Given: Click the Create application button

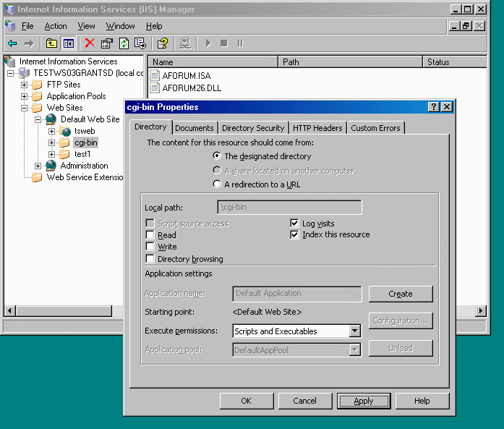Looking at the screenshot, I should point(401,294).
